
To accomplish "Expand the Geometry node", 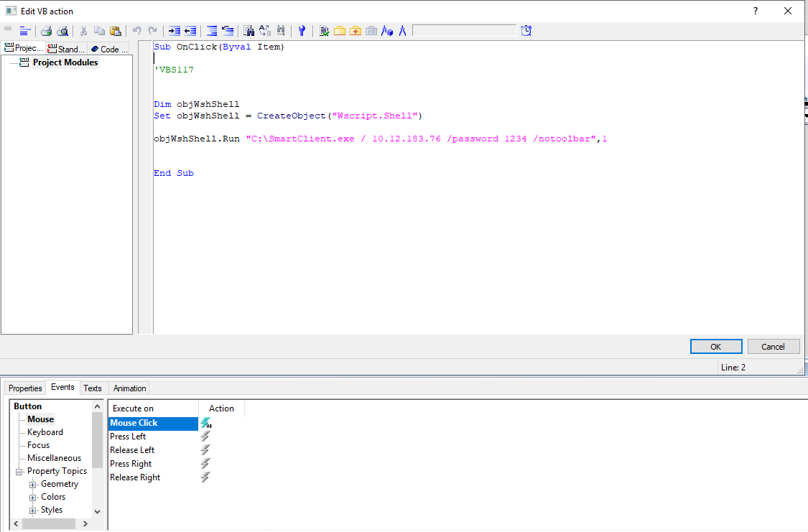I will [32, 485].
